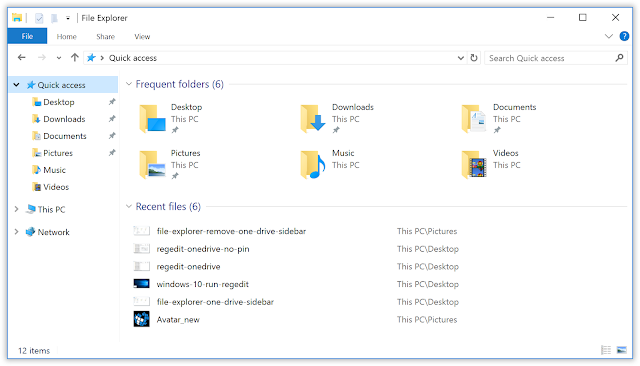Select the Music folder icon in Frequent folders

coord(313,165)
